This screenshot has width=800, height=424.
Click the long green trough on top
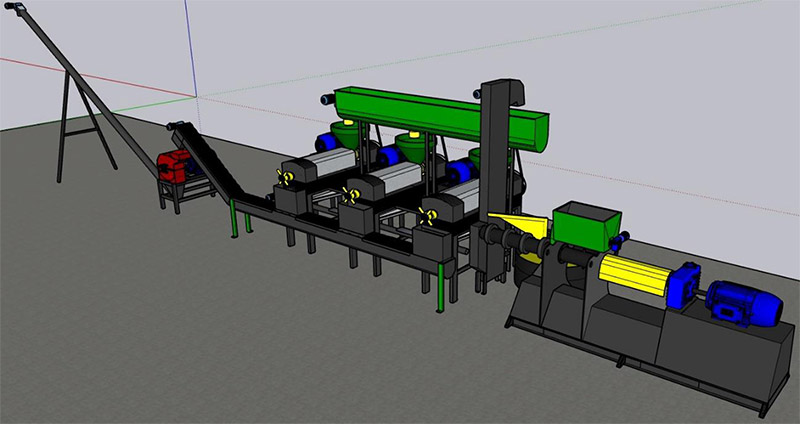click(440, 109)
